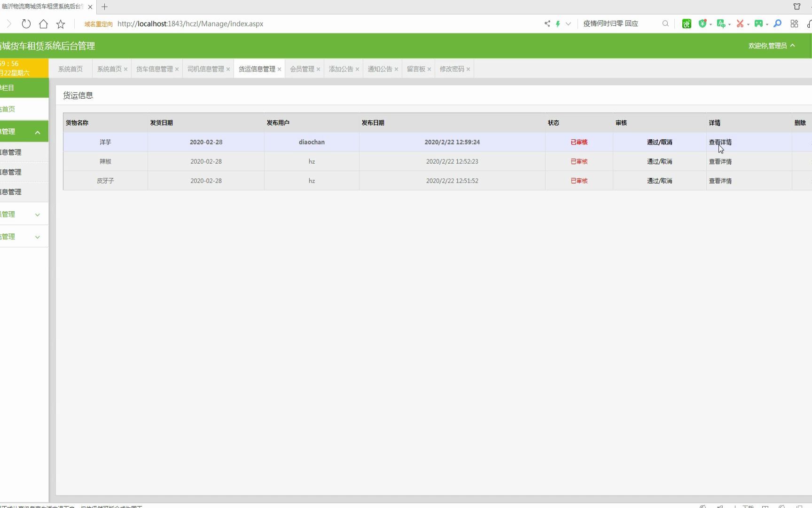The image size is (812, 508).
Task: Close the 货车信息管理 tab
Action: point(177,69)
